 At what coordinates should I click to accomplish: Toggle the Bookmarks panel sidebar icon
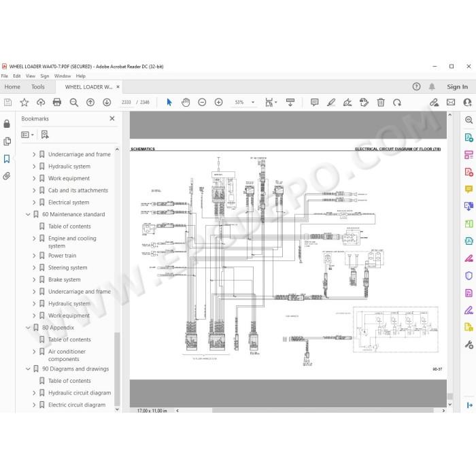pyautogui.click(x=7, y=158)
